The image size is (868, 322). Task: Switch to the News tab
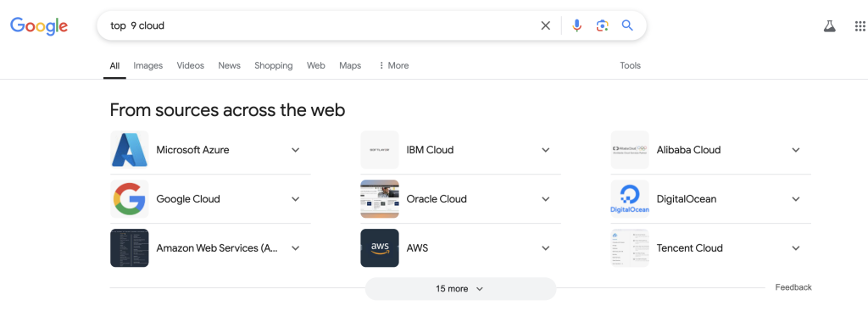click(x=229, y=65)
